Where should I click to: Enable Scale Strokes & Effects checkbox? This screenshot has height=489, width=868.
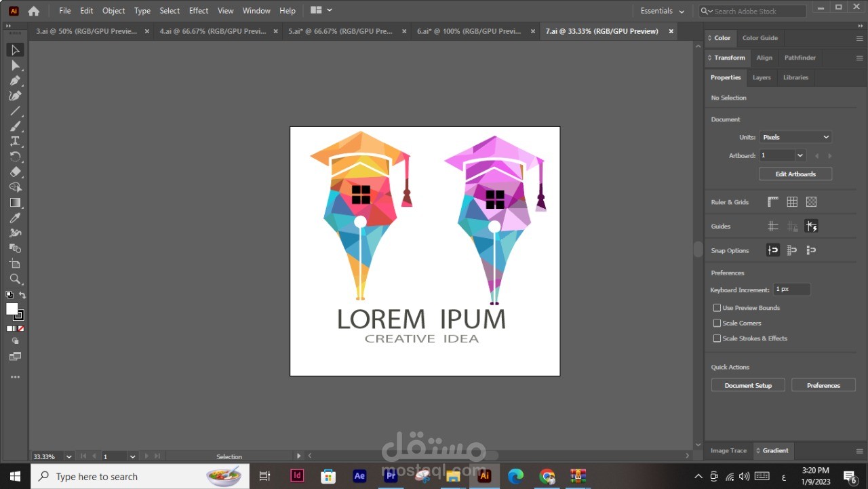(717, 338)
